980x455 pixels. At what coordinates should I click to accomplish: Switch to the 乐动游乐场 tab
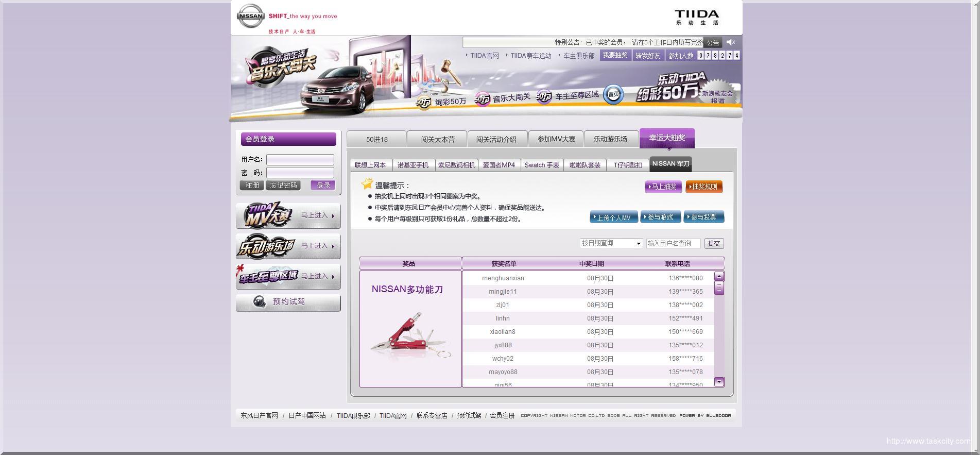pyautogui.click(x=610, y=139)
